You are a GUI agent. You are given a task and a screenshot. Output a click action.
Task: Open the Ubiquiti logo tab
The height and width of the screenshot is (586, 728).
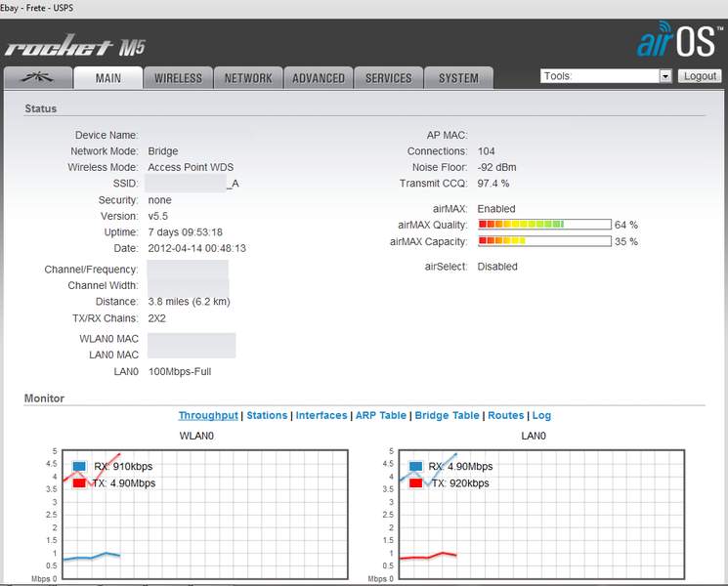38,78
